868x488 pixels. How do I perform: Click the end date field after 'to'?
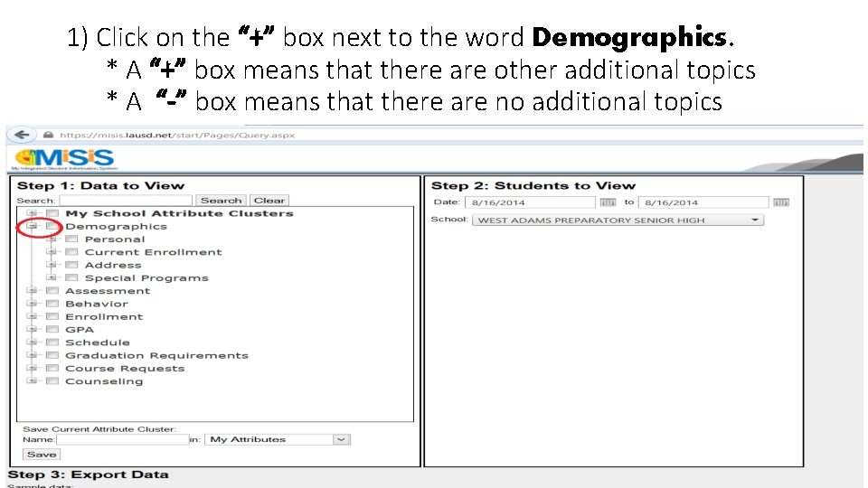coord(703,202)
